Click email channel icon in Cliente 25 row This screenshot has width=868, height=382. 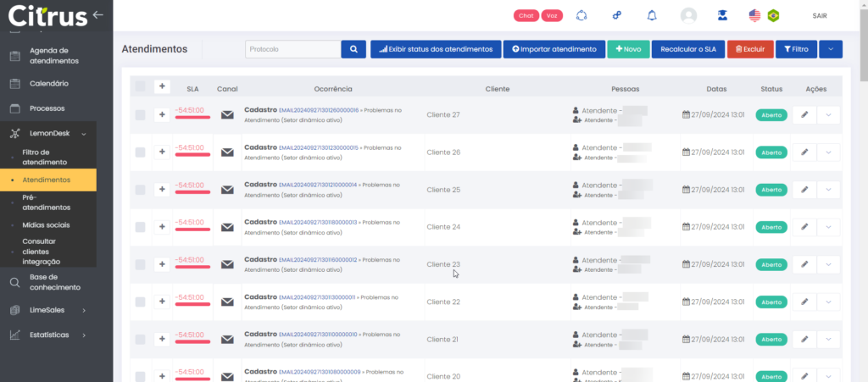tap(227, 190)
